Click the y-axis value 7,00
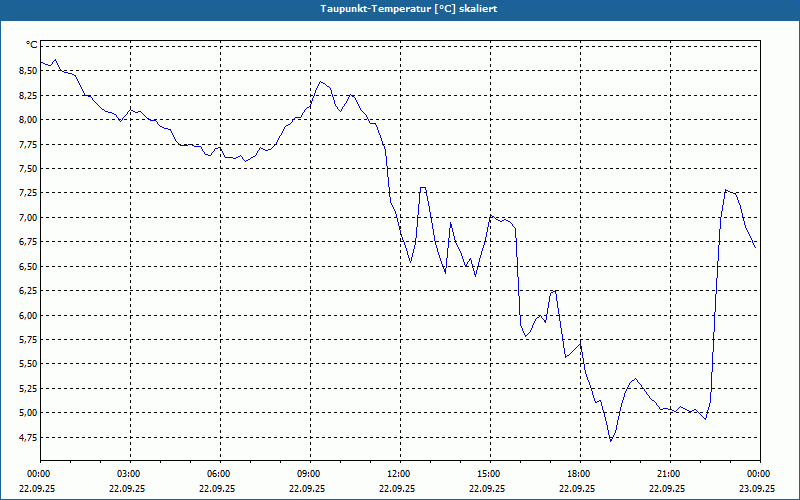Screen dimensions: 800x500 tap(28, 217)
